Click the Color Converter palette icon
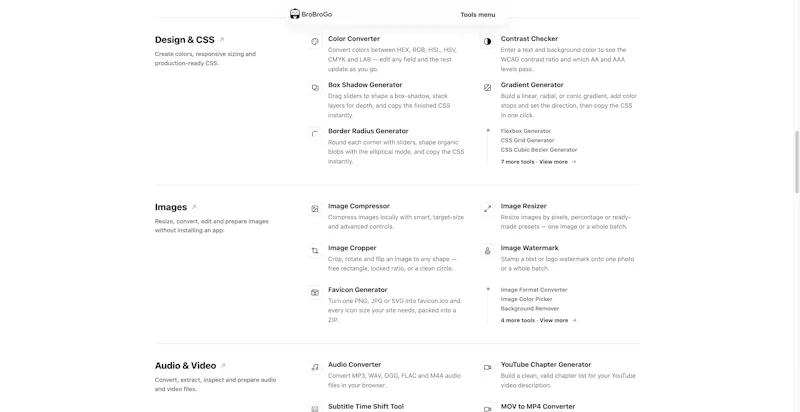Viewport: 800px width, 412px height. [315, 41]
